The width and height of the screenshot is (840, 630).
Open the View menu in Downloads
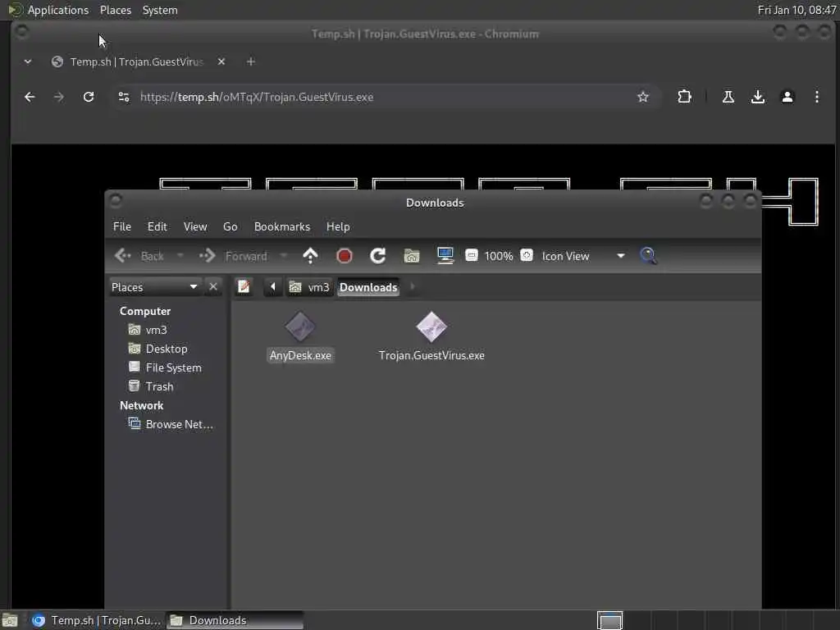(195, 226)
